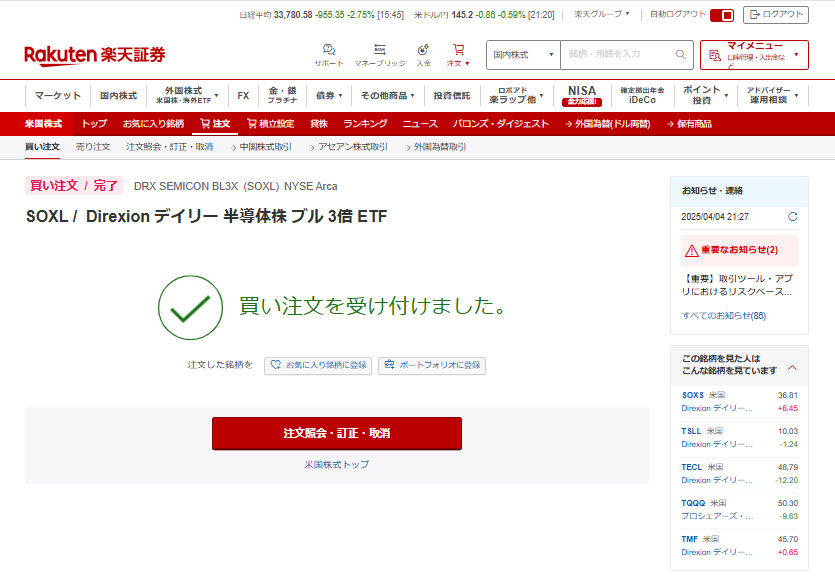
Task: Click the 注文照会・訂正・取消 red button
Action: [x=336, y=434]
